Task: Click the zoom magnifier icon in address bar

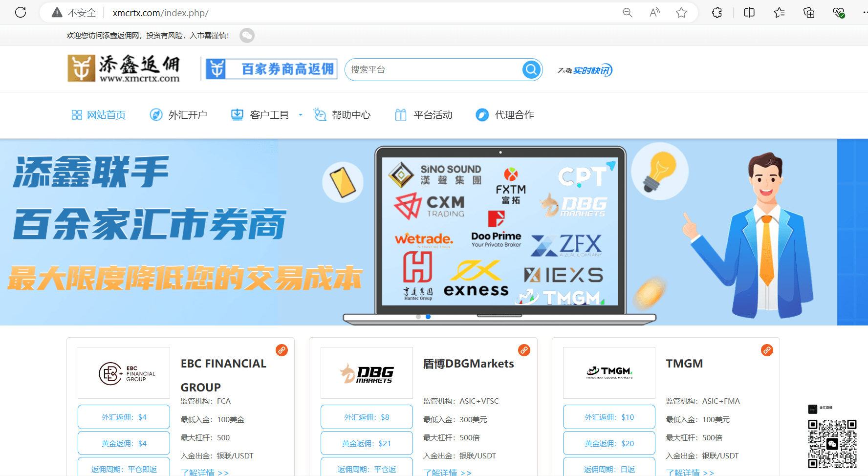Action: click(628, 13)
